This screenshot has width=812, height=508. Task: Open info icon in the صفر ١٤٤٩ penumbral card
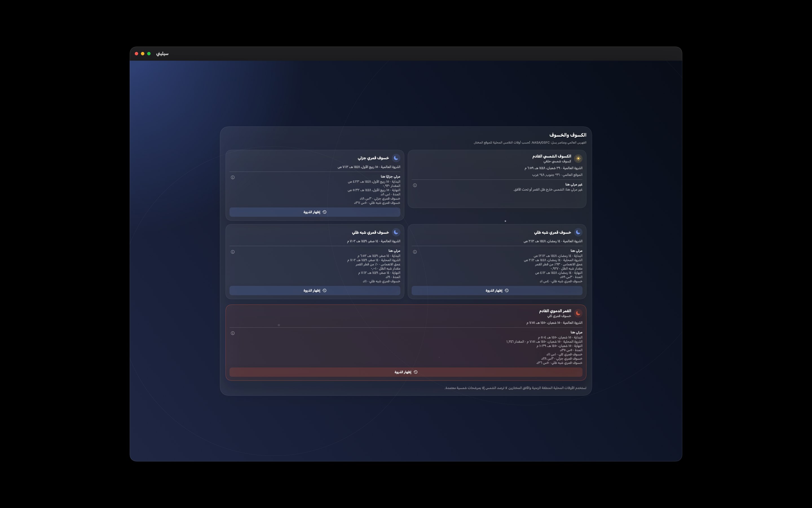(x=233, y=252)
